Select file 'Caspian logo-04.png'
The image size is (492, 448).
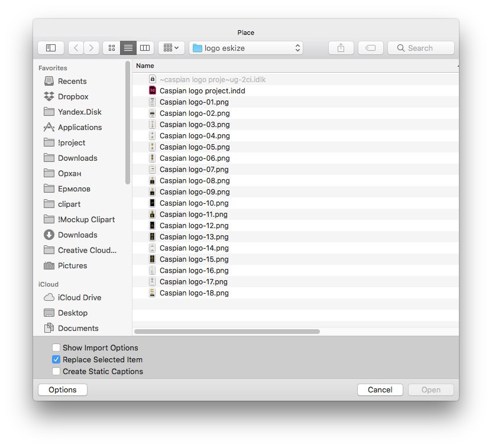295,136
